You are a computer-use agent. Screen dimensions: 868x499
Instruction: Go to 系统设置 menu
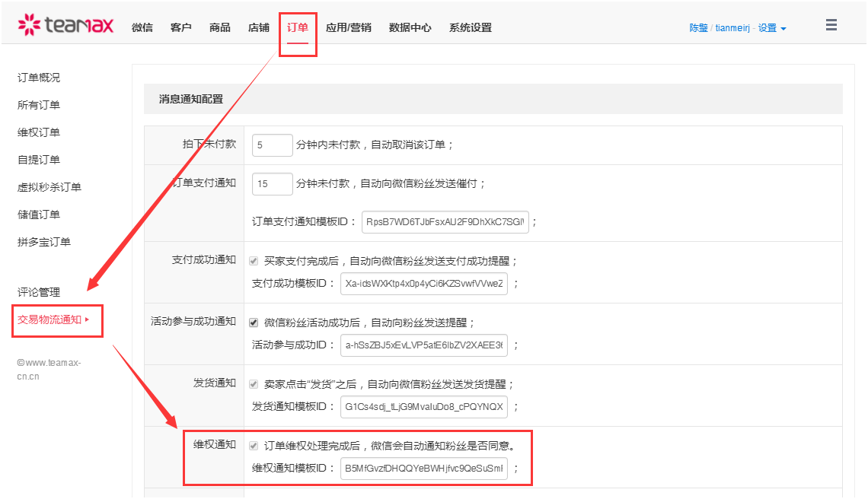click(x=470, y=27)
